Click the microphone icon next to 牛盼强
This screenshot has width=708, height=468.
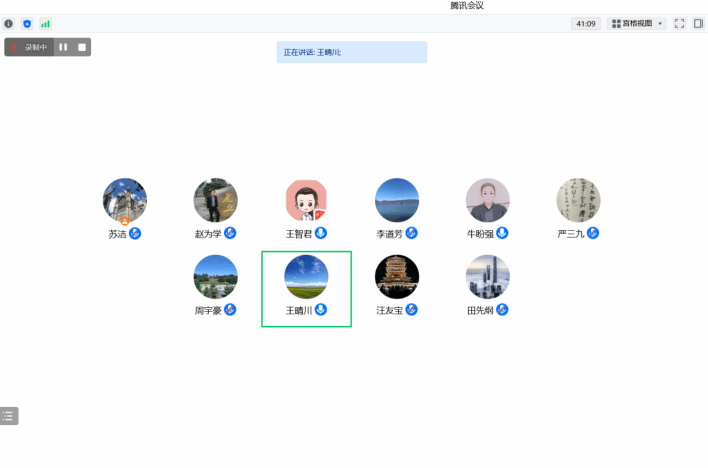coord(502,233)
